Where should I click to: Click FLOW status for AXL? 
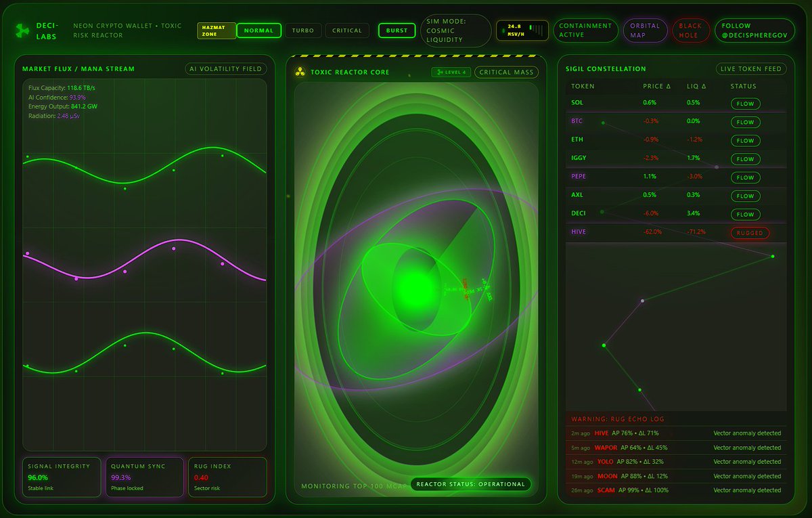pyautogui.click(x=745, y=196)
